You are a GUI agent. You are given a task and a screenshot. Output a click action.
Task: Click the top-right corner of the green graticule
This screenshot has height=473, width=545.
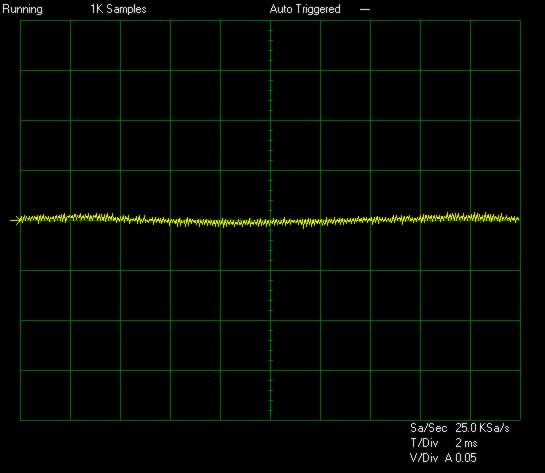tap(520, 21)
